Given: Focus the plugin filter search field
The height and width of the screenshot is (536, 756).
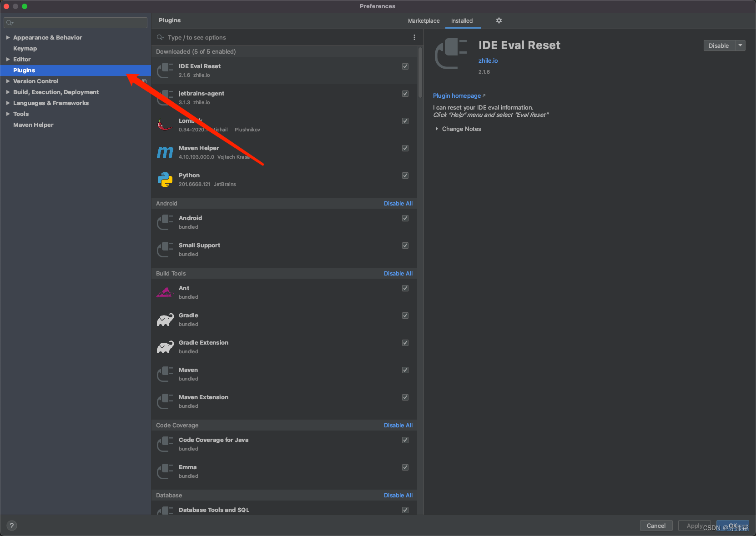Looking at the screenshot, I should coord(284,37).
